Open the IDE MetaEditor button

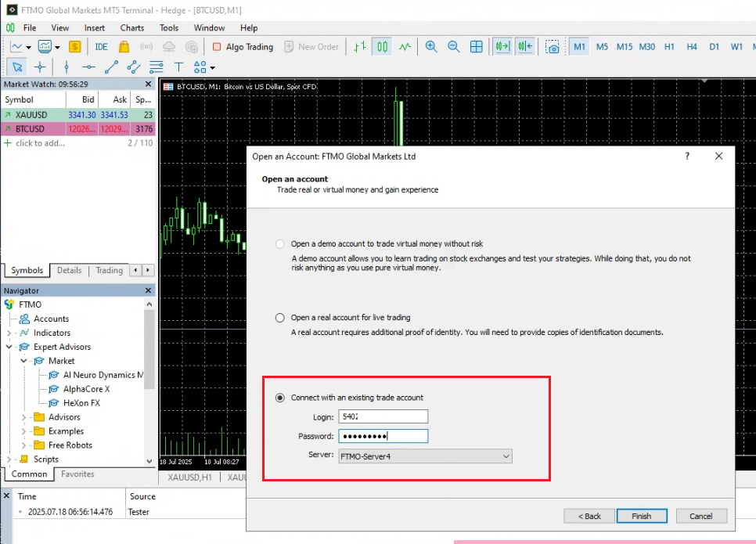(101, 47)
